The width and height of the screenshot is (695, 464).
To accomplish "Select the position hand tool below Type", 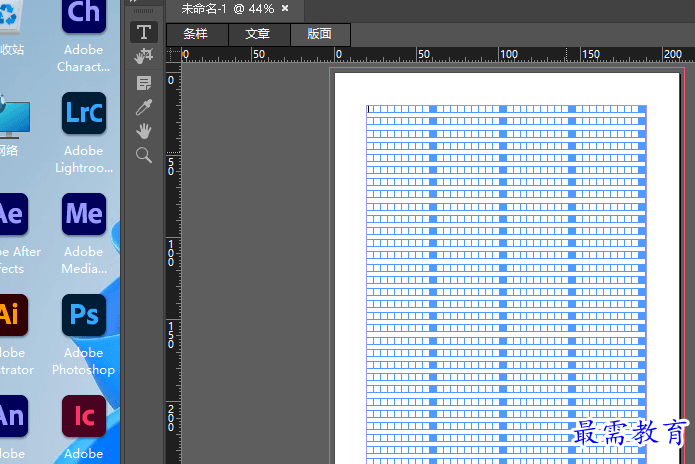I will (x=144, y=56).
